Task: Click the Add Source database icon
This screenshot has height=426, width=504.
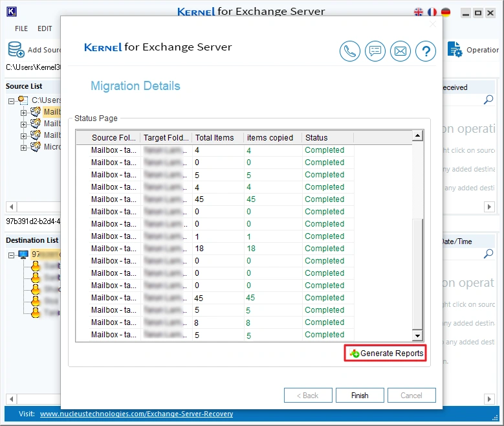Action: 16,50
